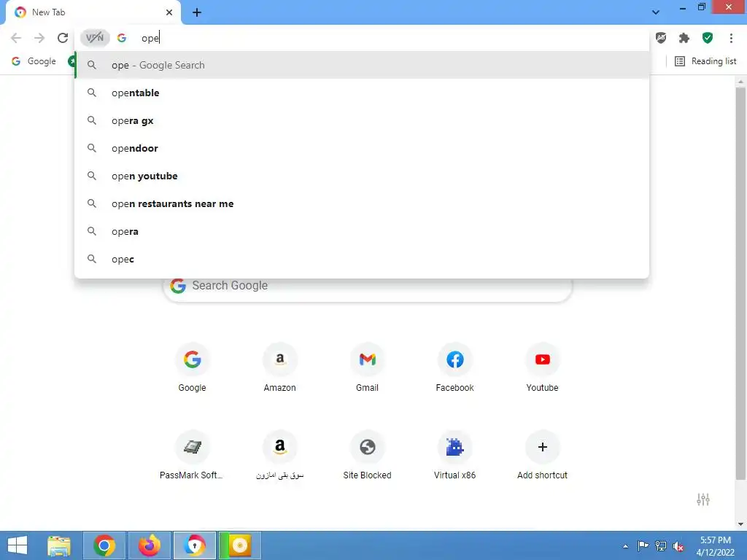The image size is (747, 560).
Task: Open the Arabic Amazon shortcut tile
Action: pyautogui.click(x=279, y=455)
